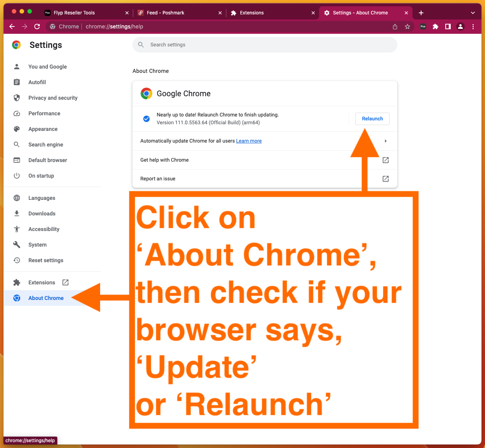The height and width of the screenshot is (448, 485).
Task: Toggle the side panel icon
Action: [448, 26]
